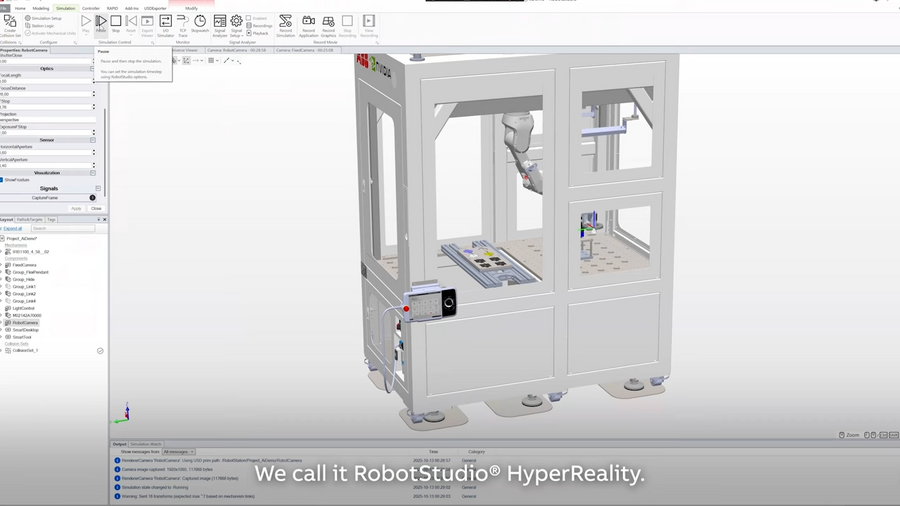This screenshot has height=506, width=900.
Task: Collapse the Sensor section
Action: [x=92, y=140]
